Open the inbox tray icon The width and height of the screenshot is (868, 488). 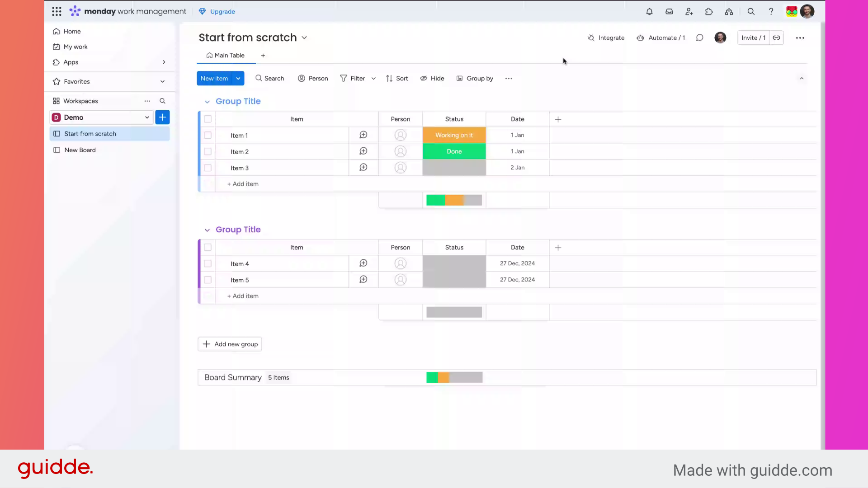pos(669,12)
